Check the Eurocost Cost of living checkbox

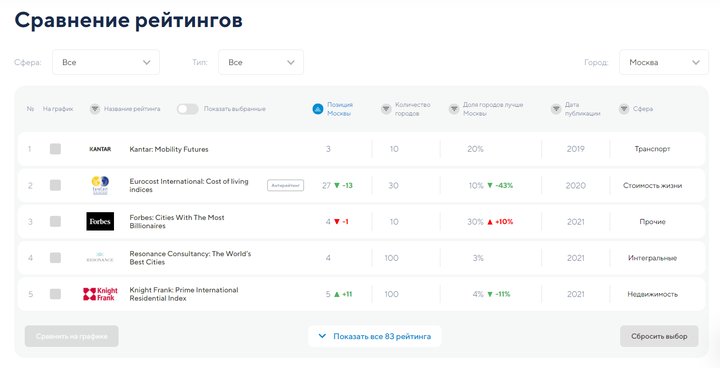click(55, 185)
